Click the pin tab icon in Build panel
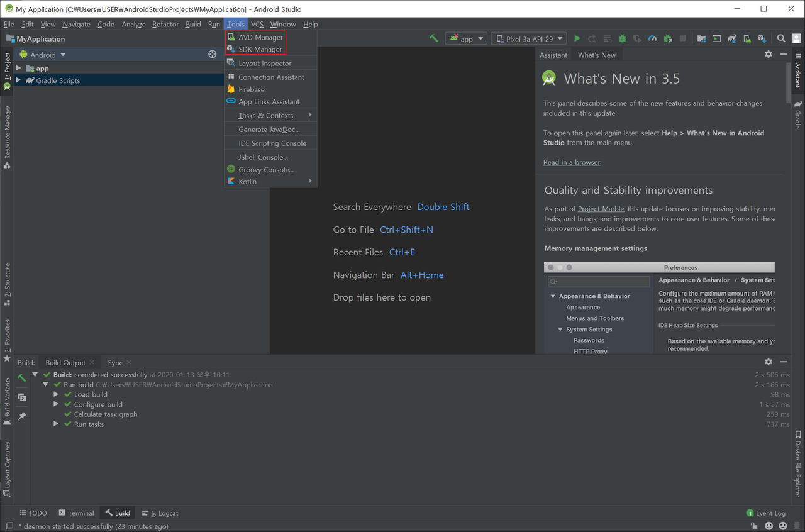Viewport: 805px width, 532px height. point(22,416)
